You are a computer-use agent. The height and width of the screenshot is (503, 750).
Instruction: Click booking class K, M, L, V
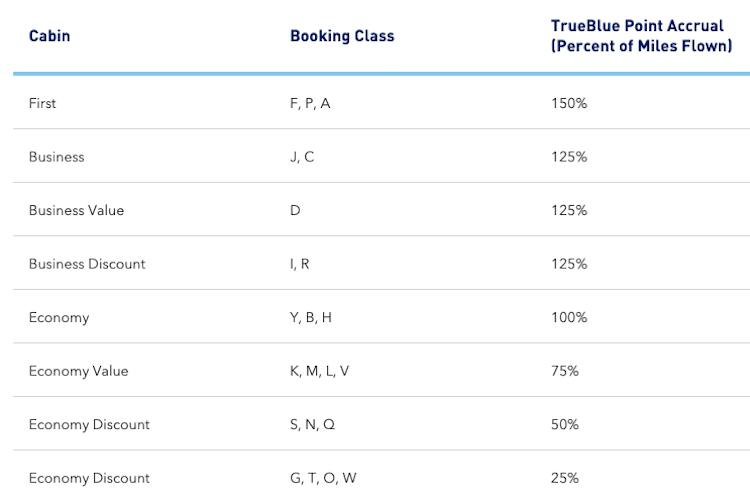[x=320, y=371]
